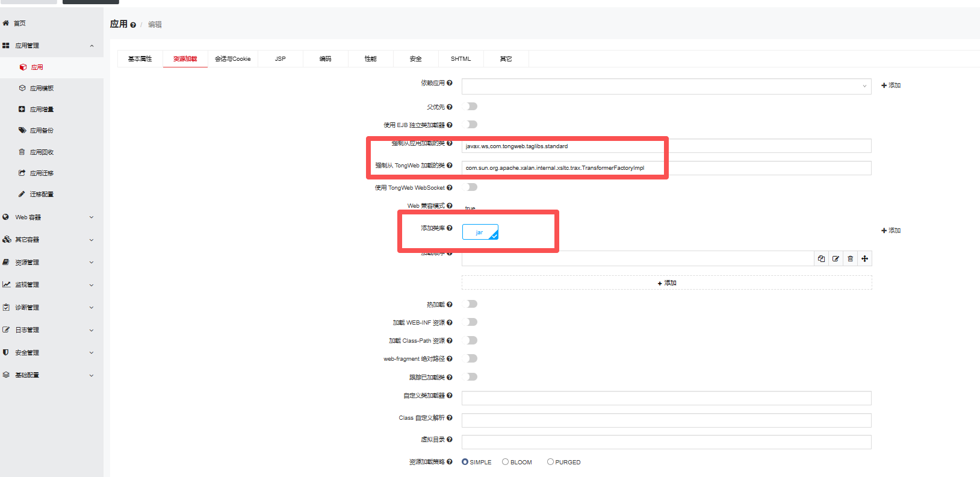
Task: Expand the 监视管理 menu chevron
Action: [91, 285]
